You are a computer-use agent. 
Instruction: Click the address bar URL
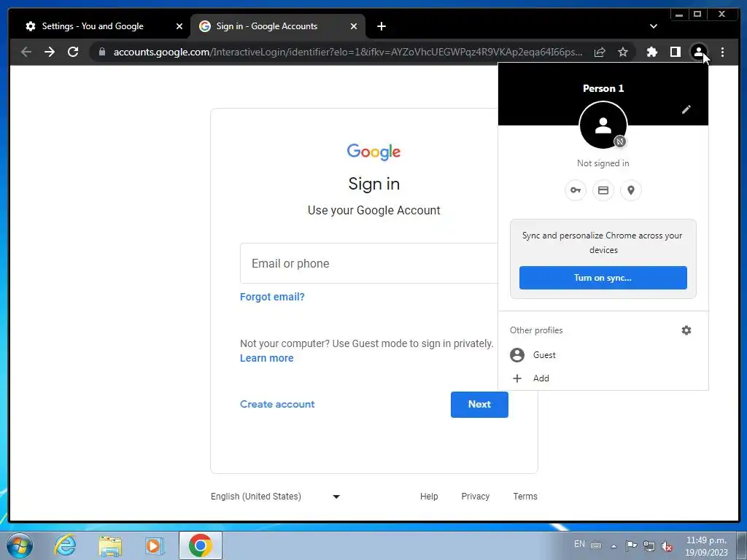pyautogui.click(x=348, y=52)
